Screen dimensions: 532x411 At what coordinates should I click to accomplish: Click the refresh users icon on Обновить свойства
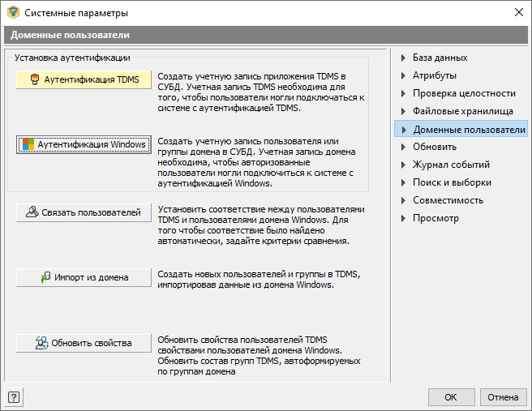(x=41, y=343)
